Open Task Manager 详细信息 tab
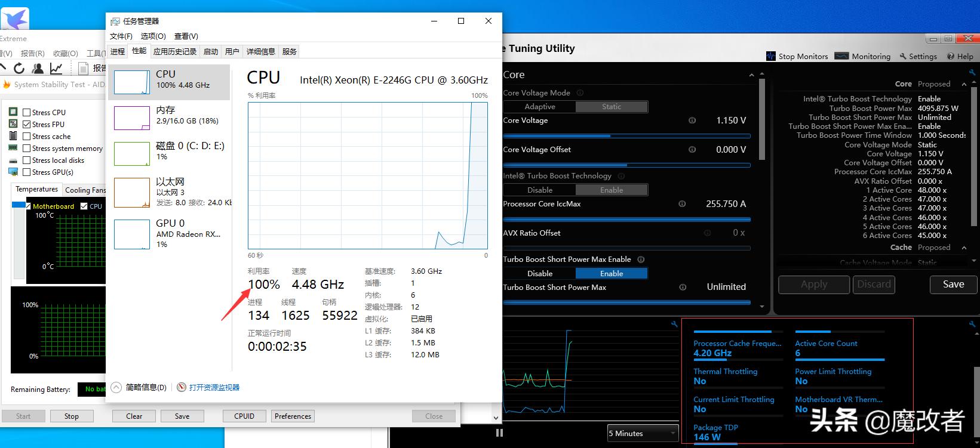Screen dimensions: 980x448 tap(261, 51)
